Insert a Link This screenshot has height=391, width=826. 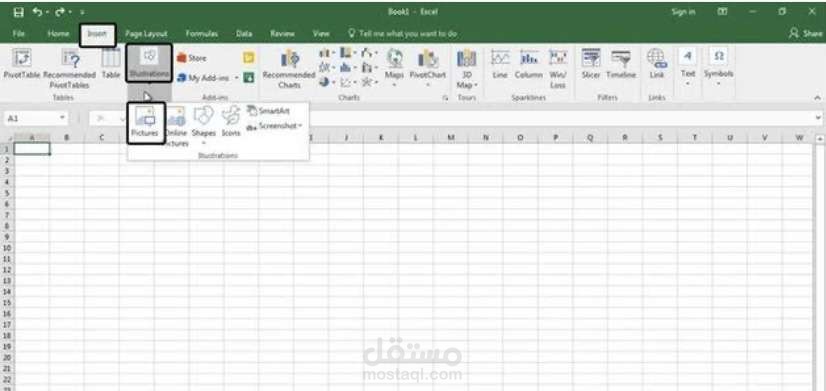coord(656,64)
